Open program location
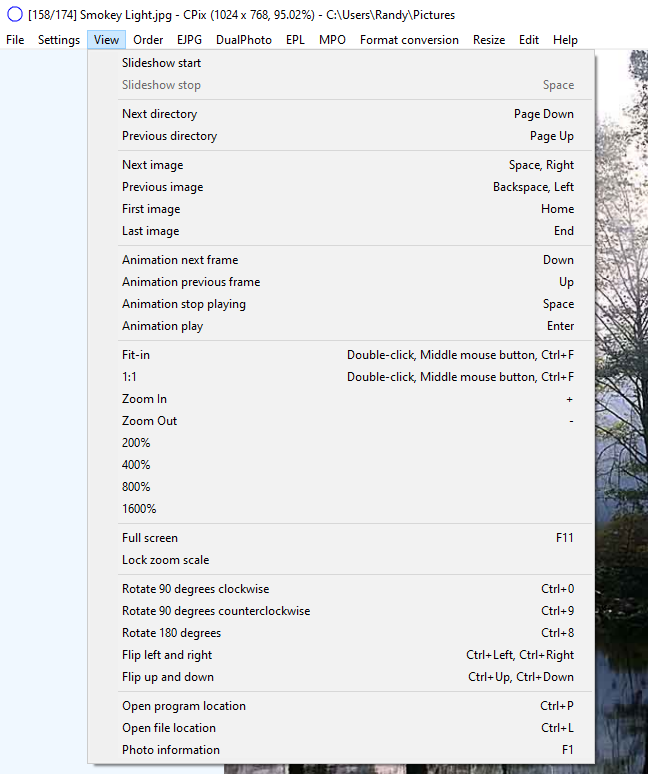 (x=341, y=706)
